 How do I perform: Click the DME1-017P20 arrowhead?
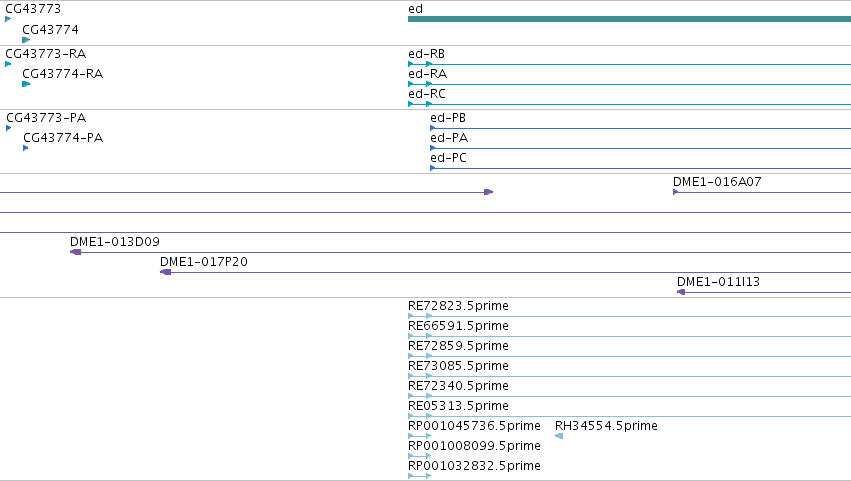point(166,272)
